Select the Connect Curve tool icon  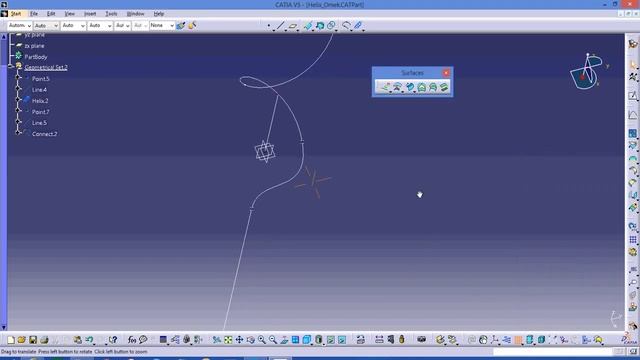coord(346,26)
